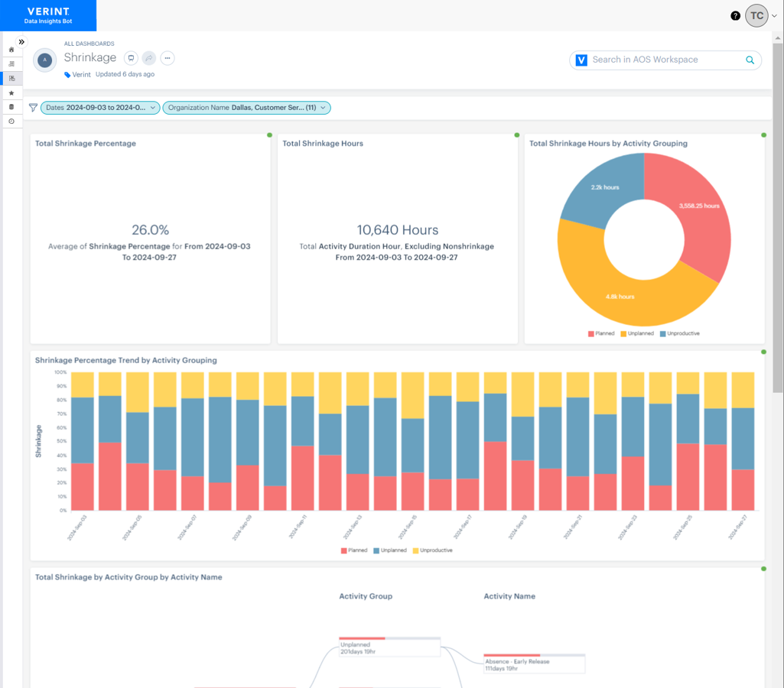Go to ALL DASHBOARDS breadcrumb link
This screenshot has width=784, height=688.
pyautogui.click(x=89, y=44)
